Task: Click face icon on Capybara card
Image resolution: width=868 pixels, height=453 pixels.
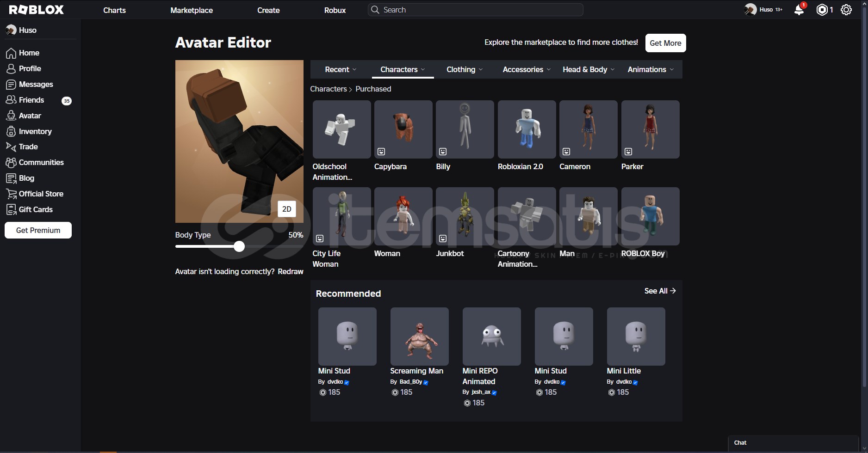Action: pos(381,152)
